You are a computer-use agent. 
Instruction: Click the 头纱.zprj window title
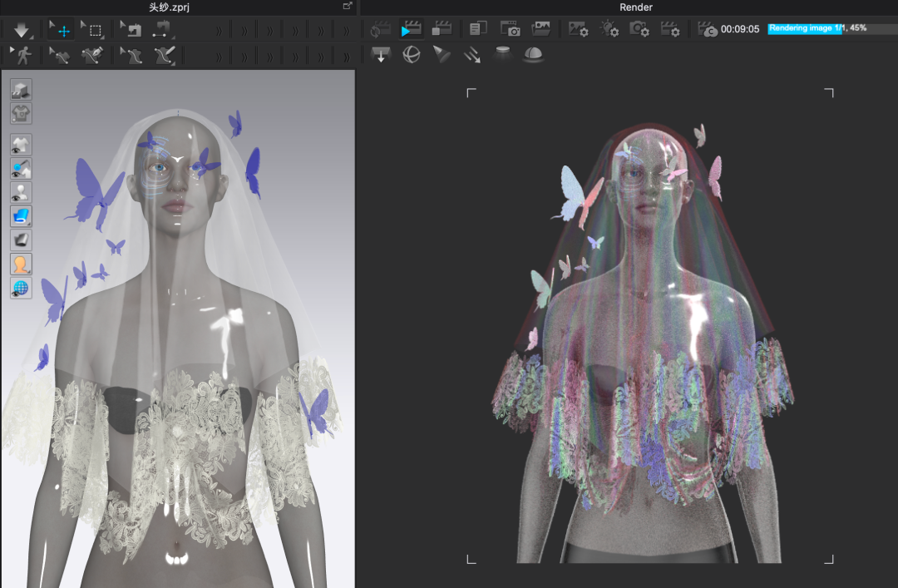coord(169,7)
